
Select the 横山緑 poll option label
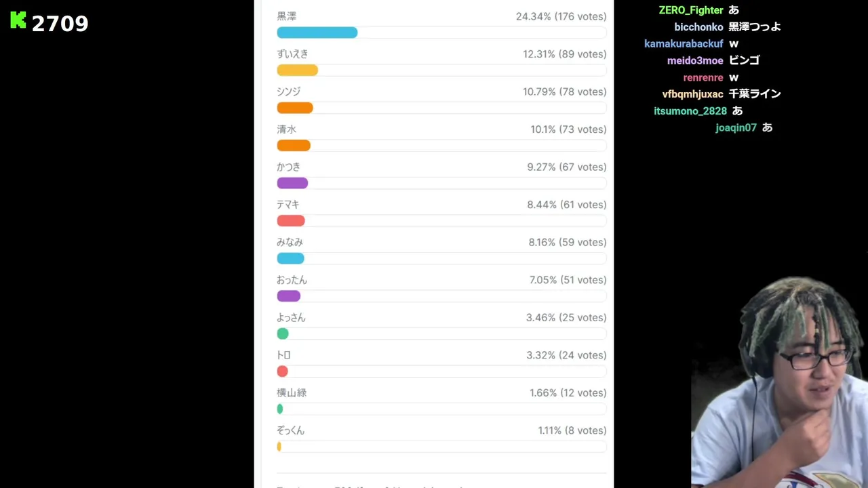click(x=292, y=392)
